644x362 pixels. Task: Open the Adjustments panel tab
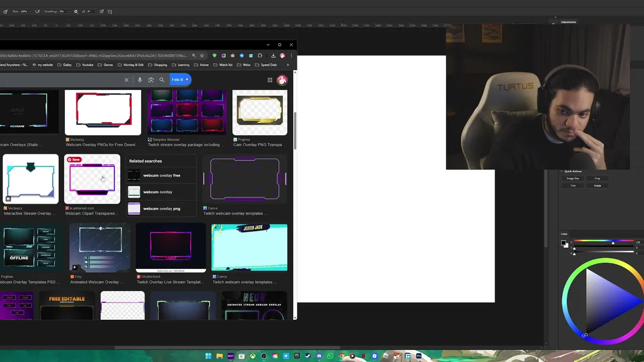click(569, 22)
